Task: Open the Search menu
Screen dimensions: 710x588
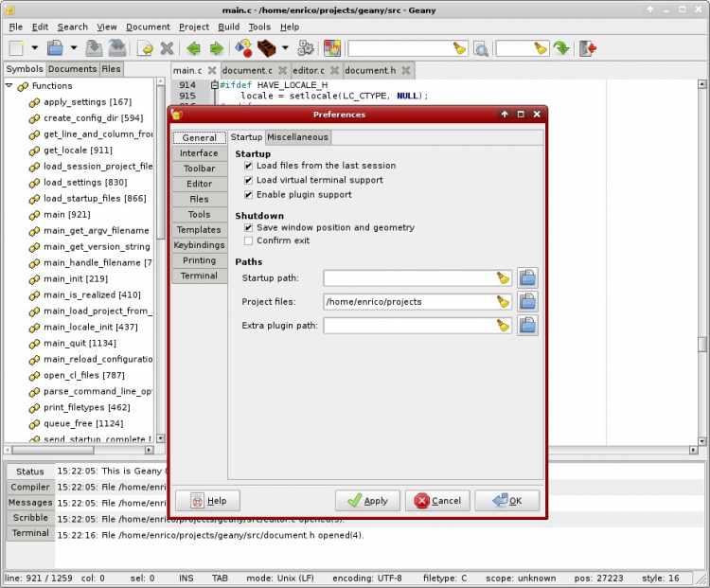Action: click(73, 27)
